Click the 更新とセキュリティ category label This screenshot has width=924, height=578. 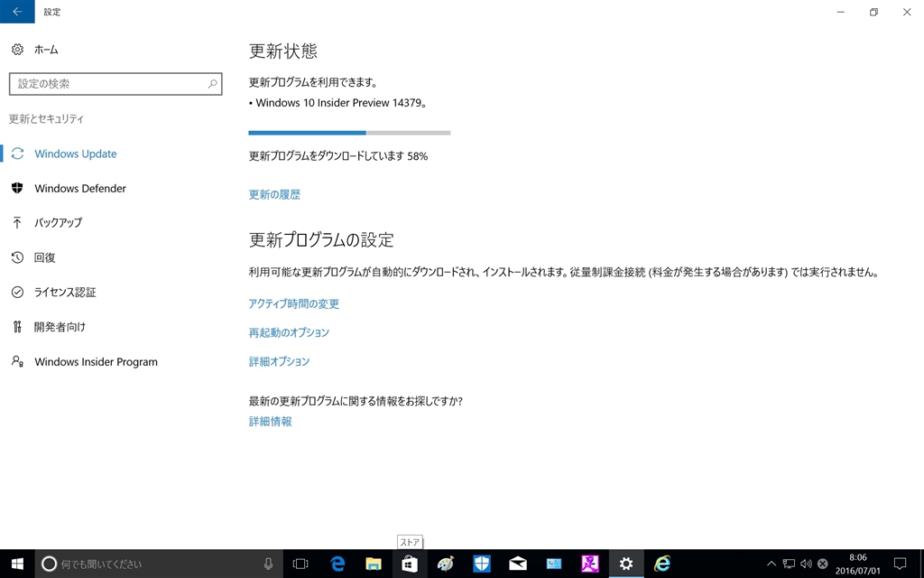tap(47, 119)
